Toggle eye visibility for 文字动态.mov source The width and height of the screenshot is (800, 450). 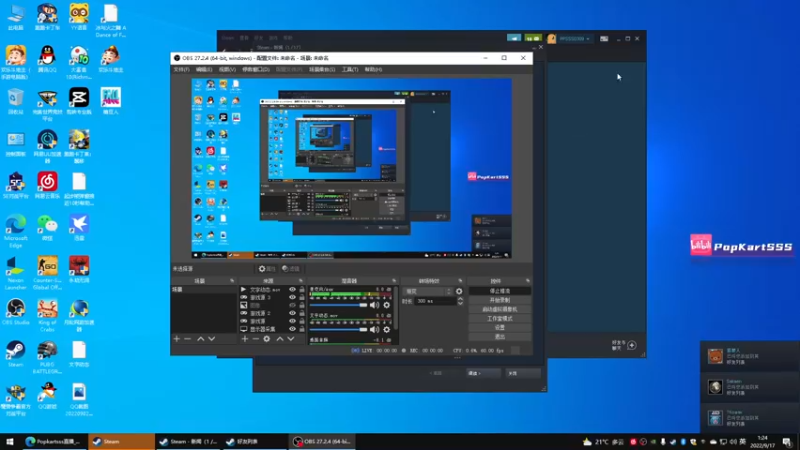click(292, 289)
